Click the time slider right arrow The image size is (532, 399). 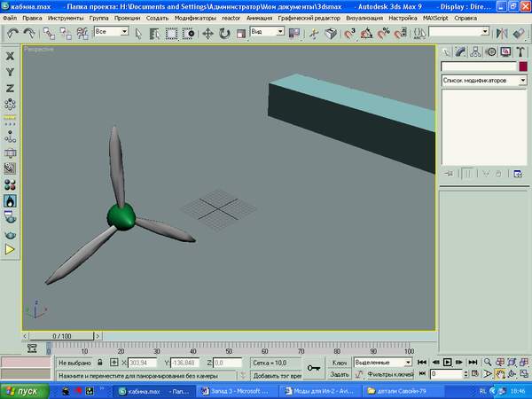98,336
